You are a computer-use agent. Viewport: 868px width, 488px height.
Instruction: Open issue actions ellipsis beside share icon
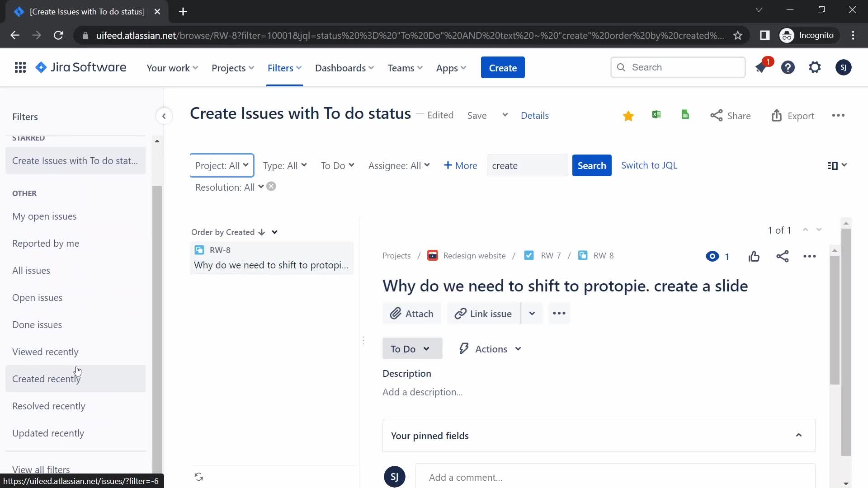coord(810,256)
